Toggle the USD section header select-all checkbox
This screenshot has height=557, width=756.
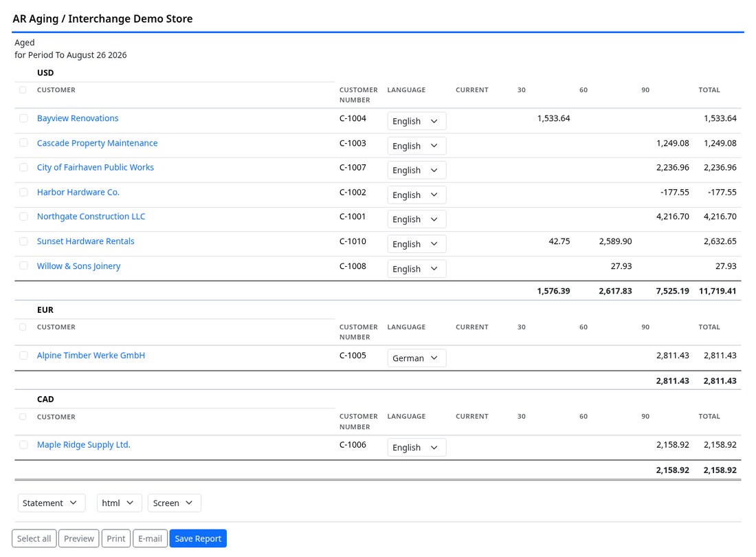coord(23,89)
